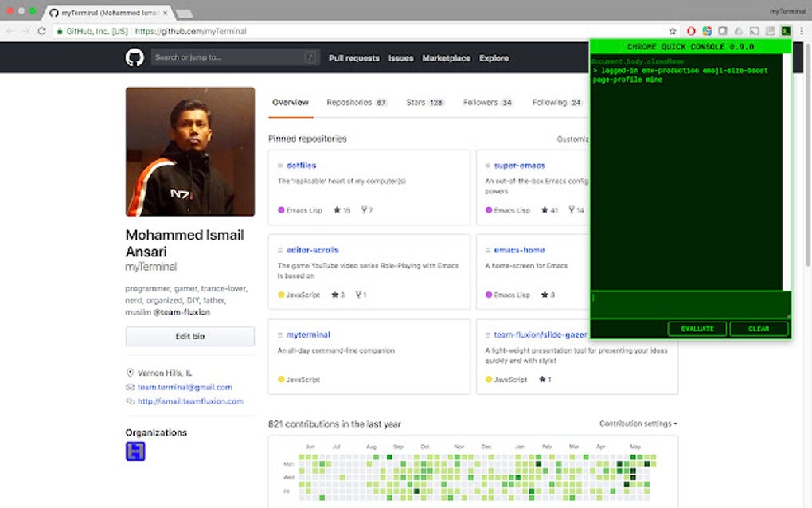
Task: Click the CHROME QUICK CONSOLE 0.9.0 title bar
Action: 690,47
